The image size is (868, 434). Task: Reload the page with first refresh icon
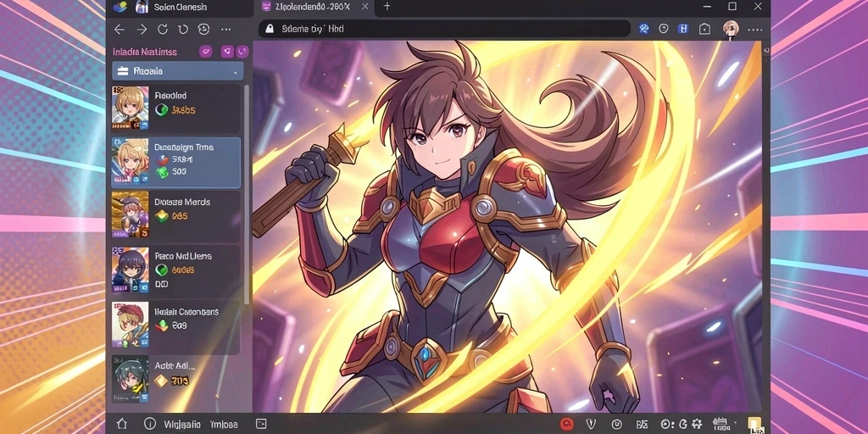point(162,30)
